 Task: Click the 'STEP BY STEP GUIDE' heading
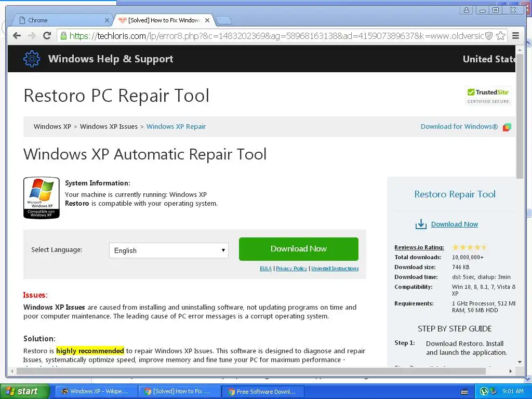pyautogui.click(x=455, y=329)
